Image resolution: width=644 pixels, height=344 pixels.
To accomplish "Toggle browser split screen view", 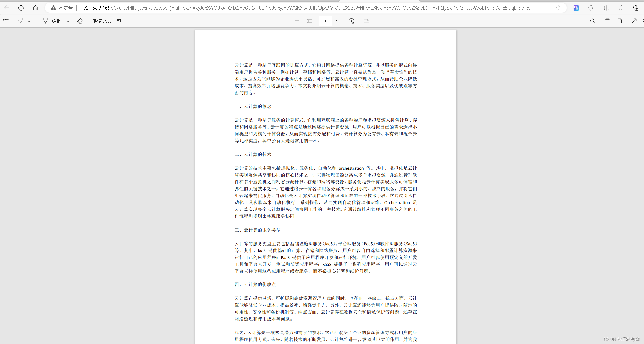I will (x=607, y=8).
